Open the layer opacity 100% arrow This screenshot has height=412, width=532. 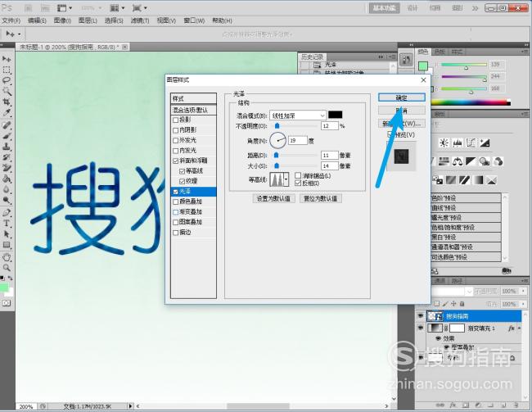click(x=524, y=291)
